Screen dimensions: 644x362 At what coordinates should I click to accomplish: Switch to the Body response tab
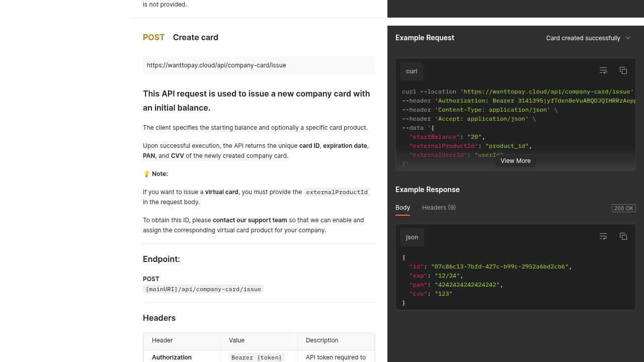click(x=403, y=208)
